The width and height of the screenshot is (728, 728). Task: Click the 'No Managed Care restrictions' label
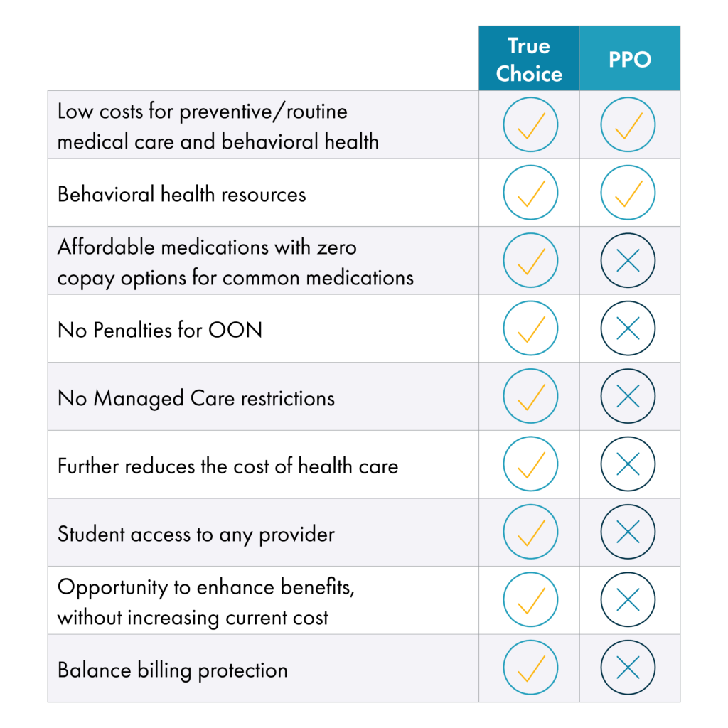[196, 398]
